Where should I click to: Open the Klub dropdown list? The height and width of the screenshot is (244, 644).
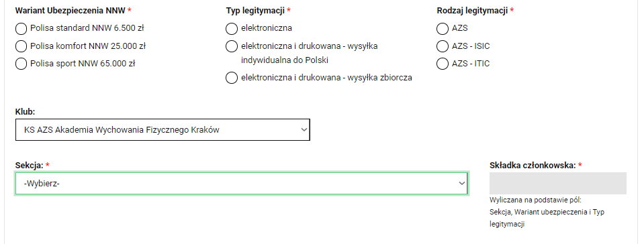tap(163, 130)
